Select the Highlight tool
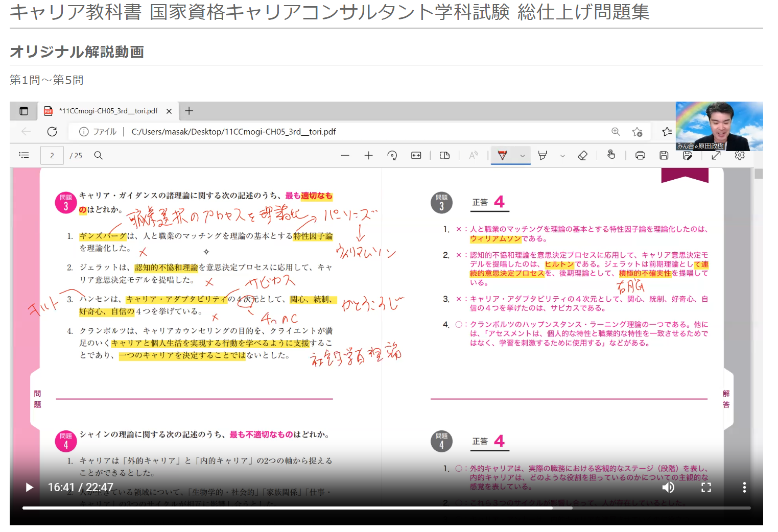The width and height of the screenshot is (778, 532). [x=543, y=155]
